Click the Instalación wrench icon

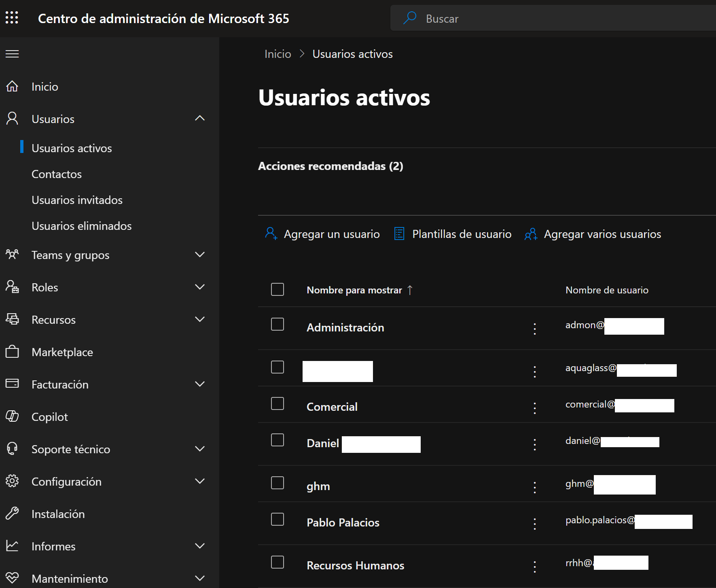pyautogui.click(x=12, y=514)
